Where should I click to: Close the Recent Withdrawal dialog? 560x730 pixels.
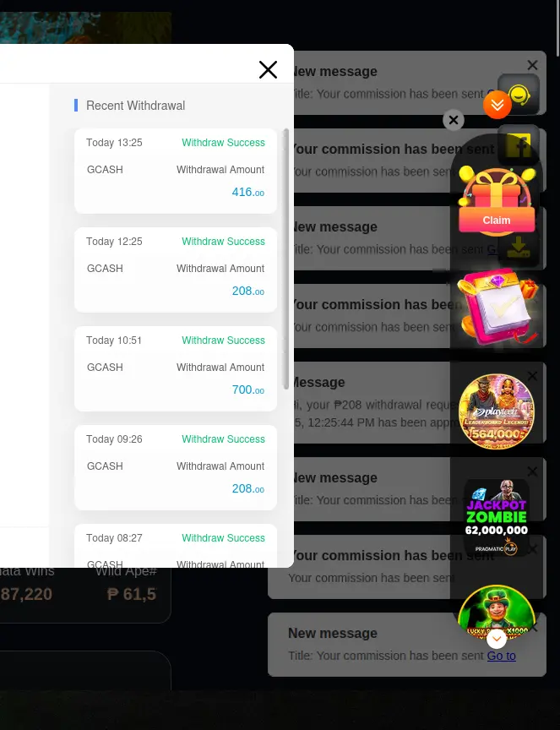point(268,70)
